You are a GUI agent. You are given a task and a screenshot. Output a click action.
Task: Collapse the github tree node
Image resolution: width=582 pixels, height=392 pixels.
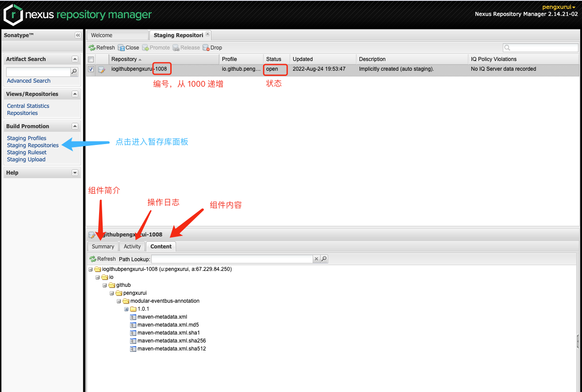105,285
